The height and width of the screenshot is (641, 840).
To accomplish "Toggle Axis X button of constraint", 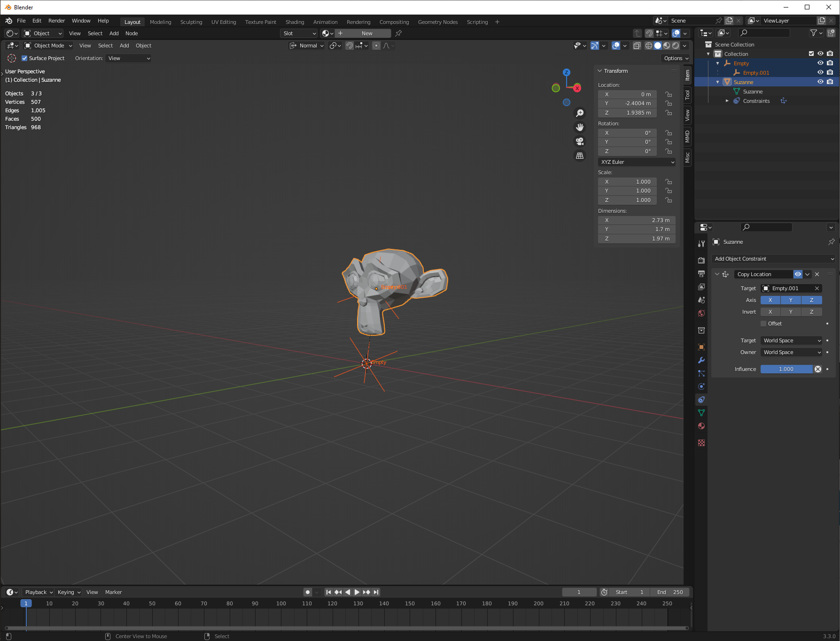I will (x=770, y=300).
